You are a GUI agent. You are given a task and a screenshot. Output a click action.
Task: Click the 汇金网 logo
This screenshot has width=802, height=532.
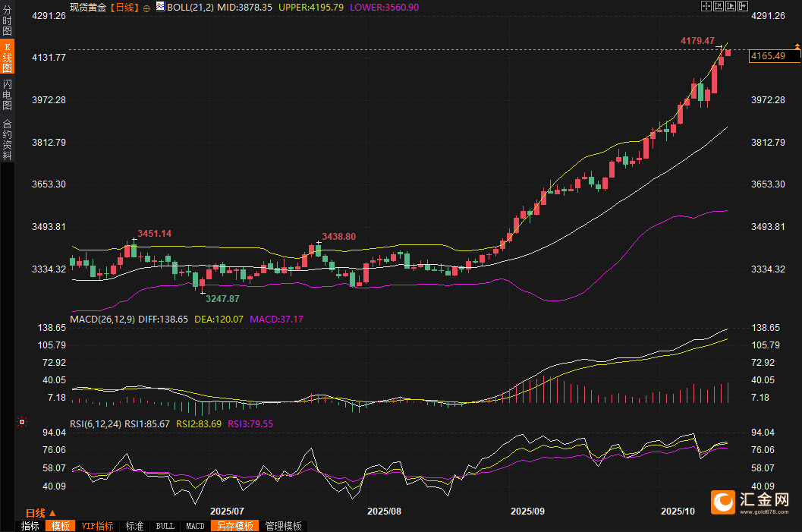(x=751, y=502)
